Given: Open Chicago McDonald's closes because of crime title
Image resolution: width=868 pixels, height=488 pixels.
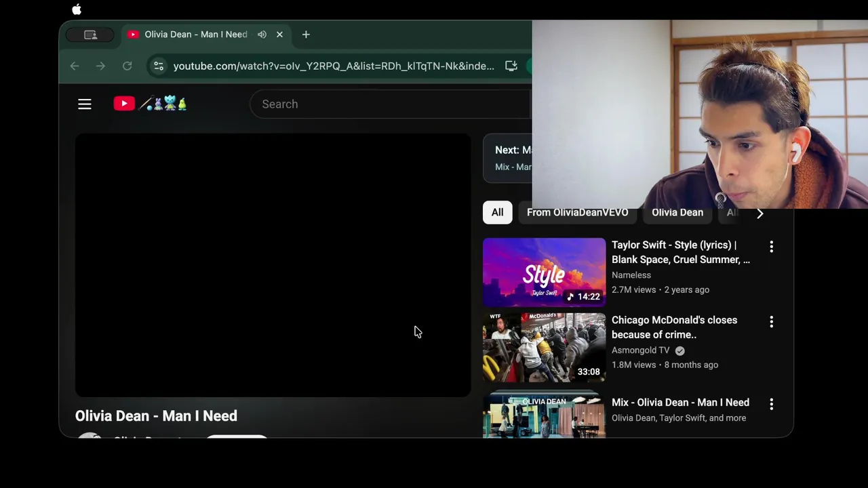Looking at the screenshot, I should click(x=674, y=327).
